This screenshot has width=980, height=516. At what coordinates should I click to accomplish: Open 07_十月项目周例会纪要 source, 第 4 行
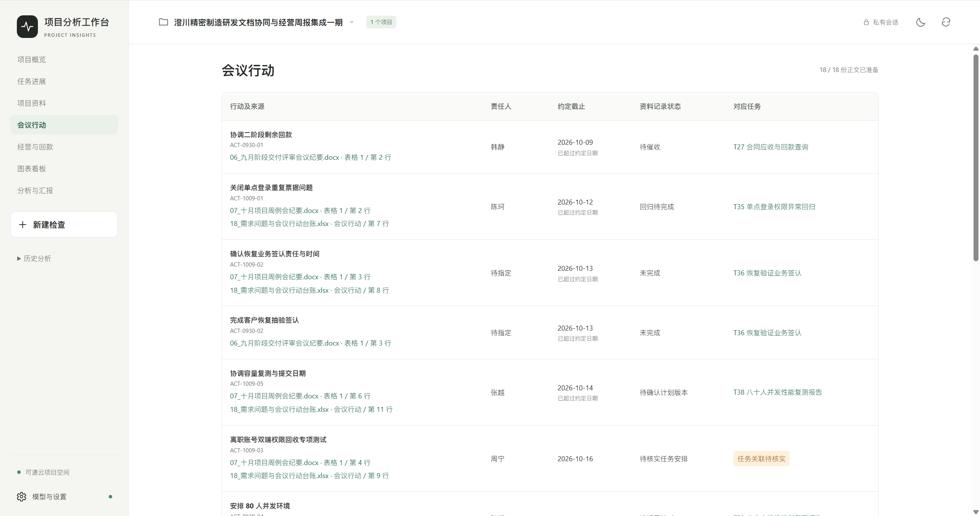(x=300, y=463)
